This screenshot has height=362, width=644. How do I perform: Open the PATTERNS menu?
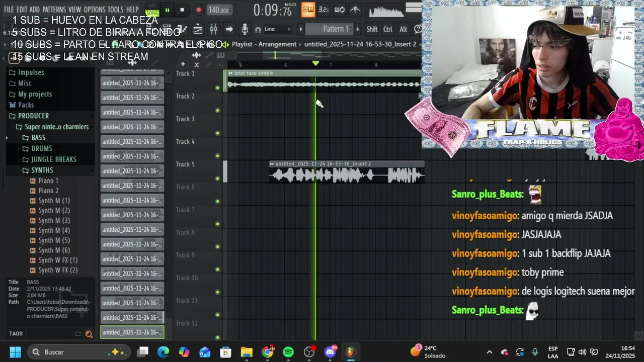(x=54, y=10)
